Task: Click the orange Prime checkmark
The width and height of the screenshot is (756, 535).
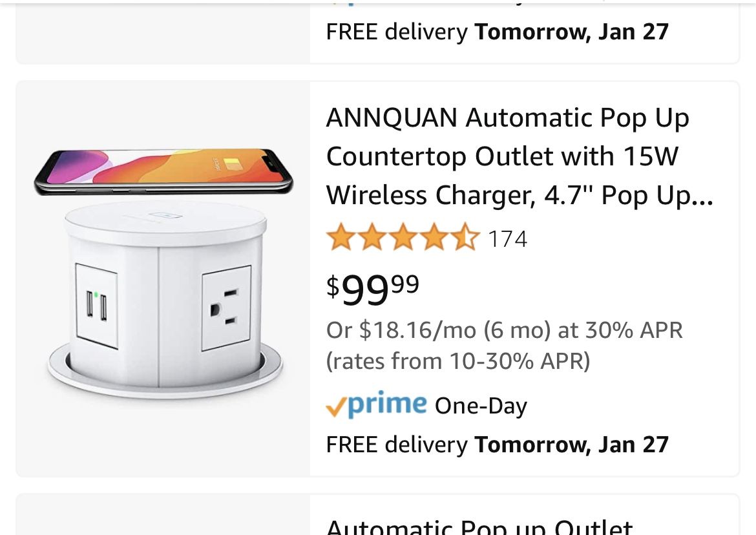Action: 337,407
